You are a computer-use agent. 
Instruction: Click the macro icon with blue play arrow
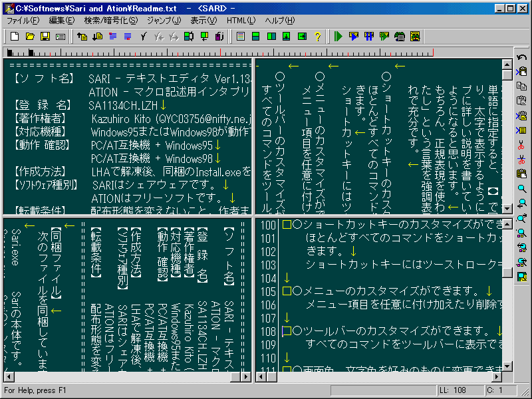click(354, 37)
